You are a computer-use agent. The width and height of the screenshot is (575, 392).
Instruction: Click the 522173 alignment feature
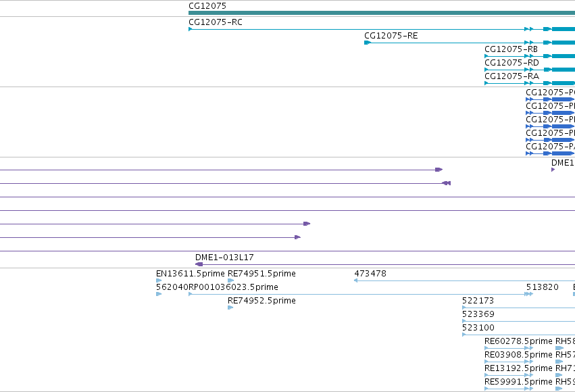pyautogui.click(x=518, y=308)
